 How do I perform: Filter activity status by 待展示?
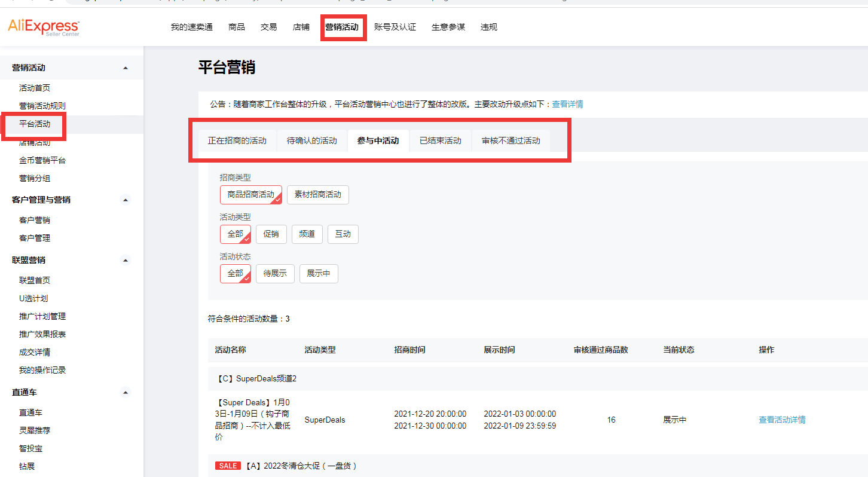pos(275,273)
